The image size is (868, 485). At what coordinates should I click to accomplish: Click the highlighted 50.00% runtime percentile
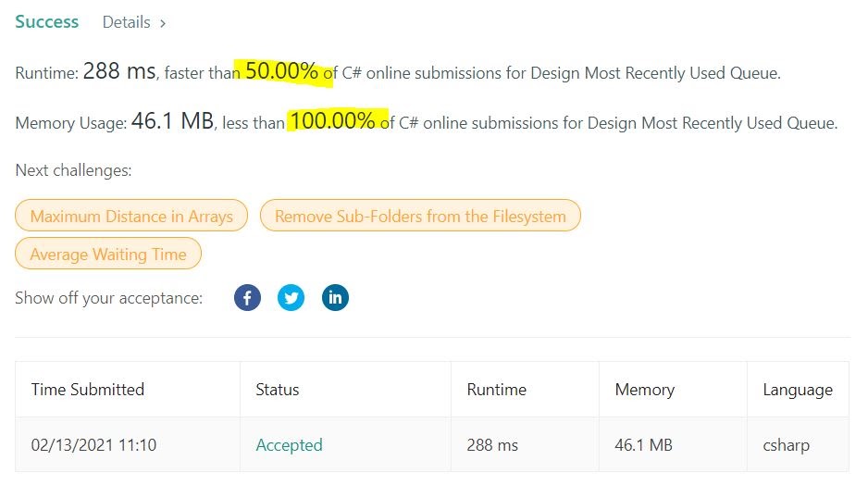pos(281,72)
